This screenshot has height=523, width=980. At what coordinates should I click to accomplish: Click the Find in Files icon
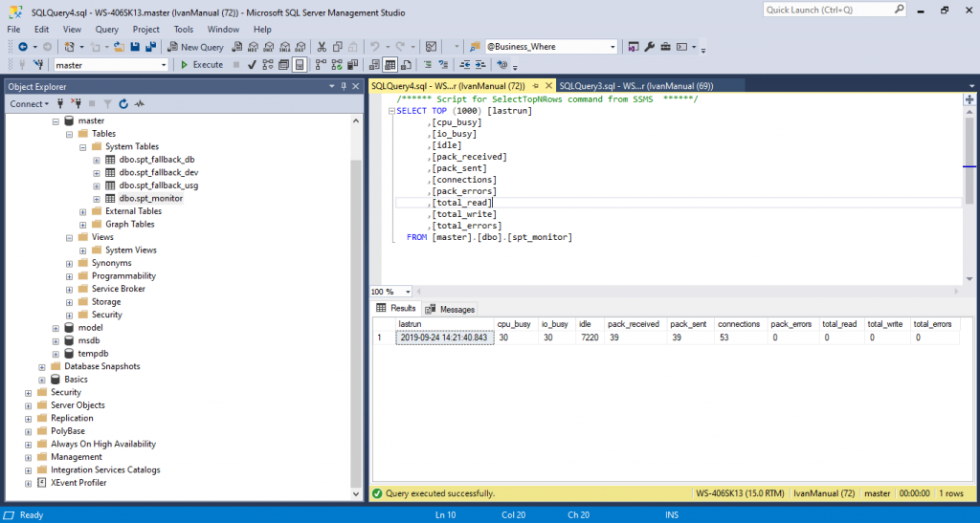[x=475, y=47]
